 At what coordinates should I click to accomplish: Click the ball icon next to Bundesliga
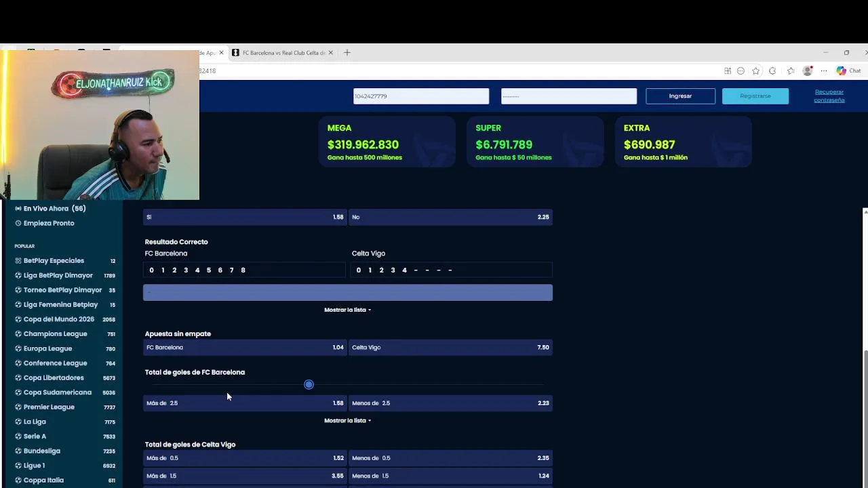[x=18, y=451]
